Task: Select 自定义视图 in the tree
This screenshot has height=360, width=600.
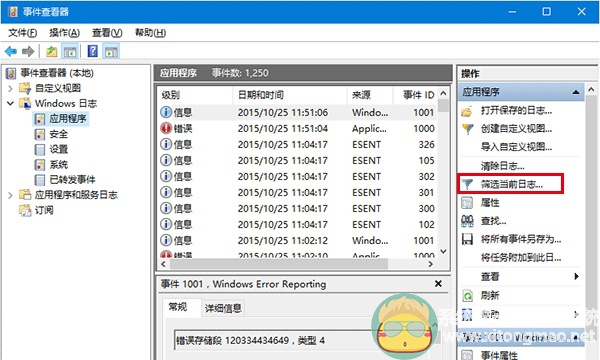Action: point(58,88)
